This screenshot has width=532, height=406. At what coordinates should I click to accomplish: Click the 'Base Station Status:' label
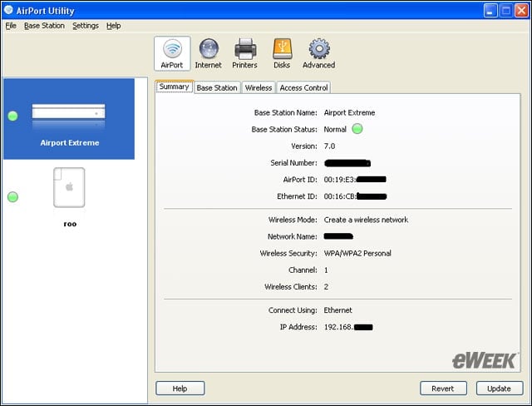point(284,129)
